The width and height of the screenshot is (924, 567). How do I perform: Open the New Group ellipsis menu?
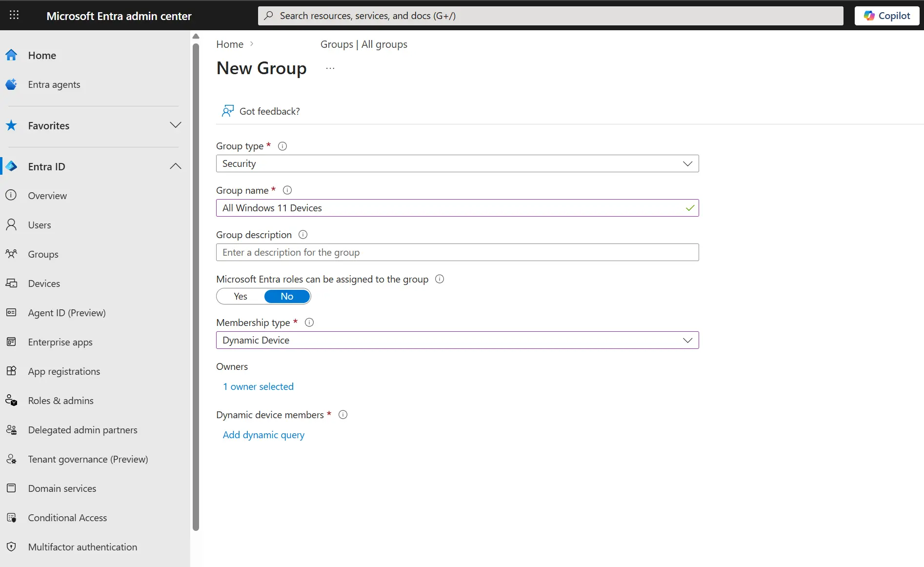coord(330,68)
